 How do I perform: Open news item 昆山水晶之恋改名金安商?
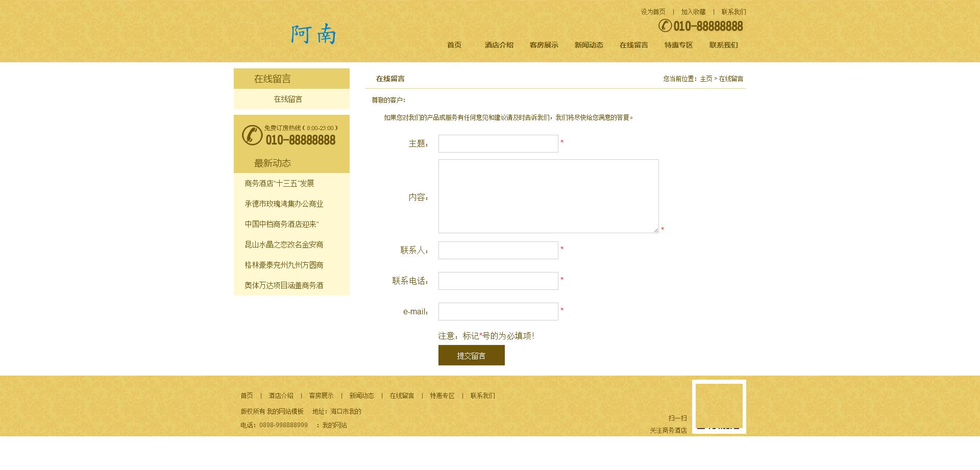pos(284,244)
